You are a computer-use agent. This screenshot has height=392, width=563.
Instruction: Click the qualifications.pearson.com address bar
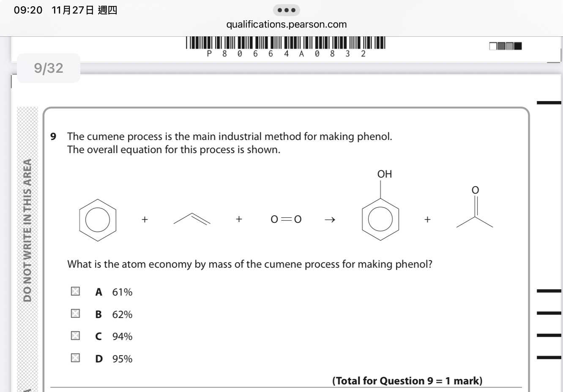click(286, 25)
